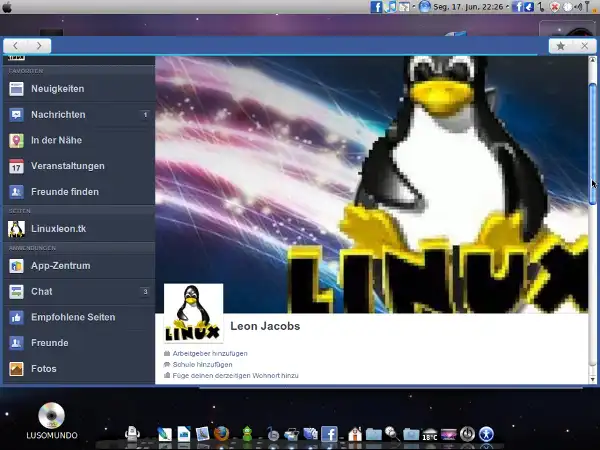Screen dimensions: 600x450
Task: Click the wireless signal antenna tray icon
Action: (587, 7)
